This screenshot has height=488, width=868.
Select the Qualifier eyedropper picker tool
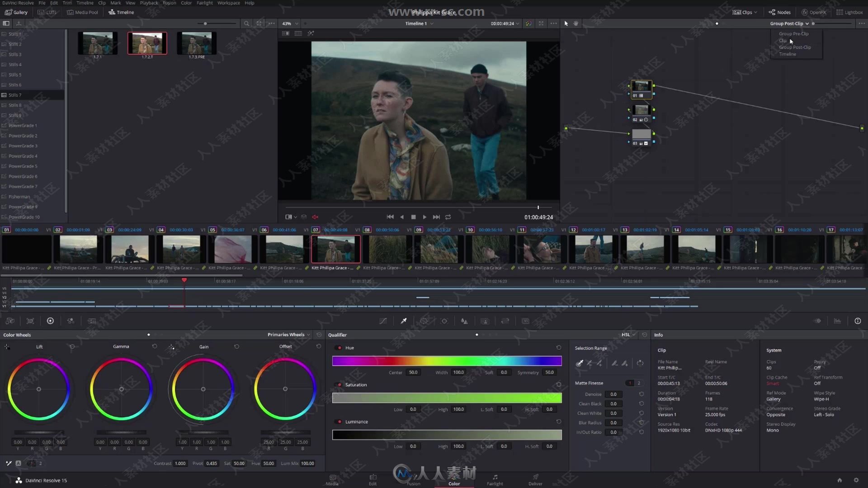pyautogui.click(x=580, y=363)
